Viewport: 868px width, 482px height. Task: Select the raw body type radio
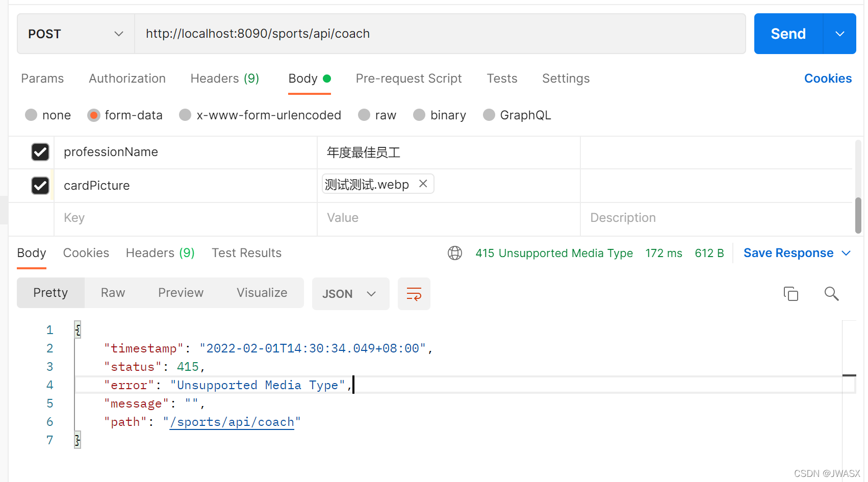364,115
